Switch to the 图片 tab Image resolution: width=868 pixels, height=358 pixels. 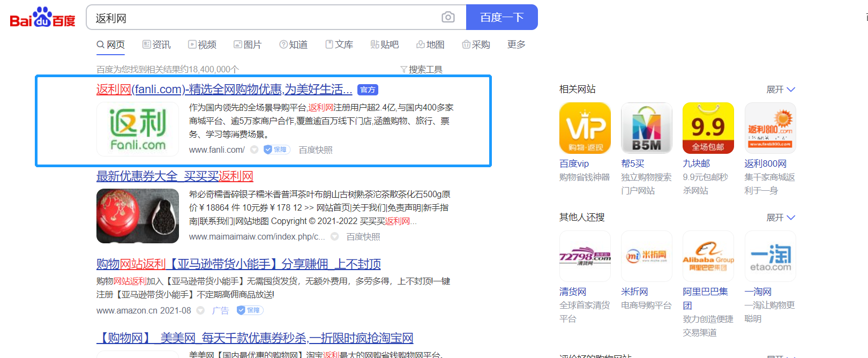pyautogui.click(x=248, y=44)
